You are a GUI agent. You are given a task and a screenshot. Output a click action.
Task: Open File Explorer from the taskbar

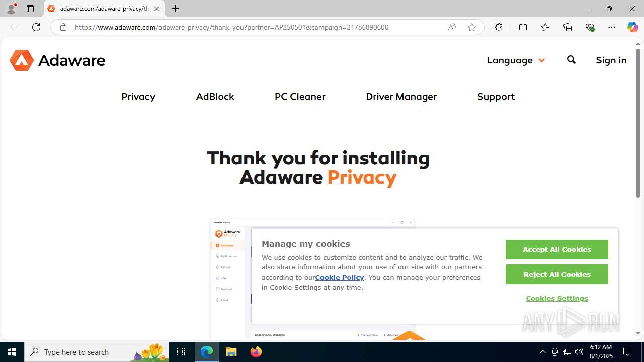point(231,352)
